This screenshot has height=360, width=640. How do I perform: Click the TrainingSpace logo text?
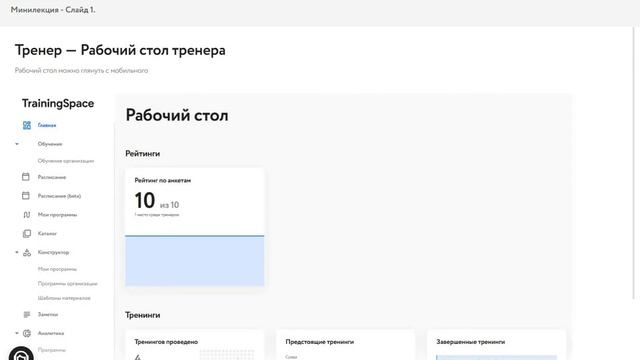[x=58, y=104]
